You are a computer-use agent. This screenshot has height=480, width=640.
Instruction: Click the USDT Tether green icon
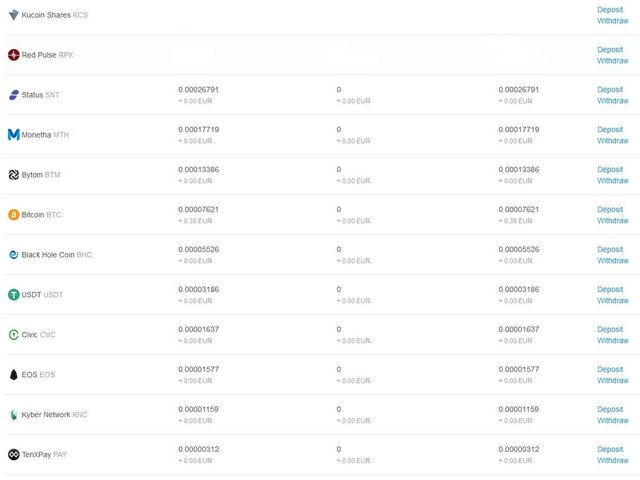13,295
